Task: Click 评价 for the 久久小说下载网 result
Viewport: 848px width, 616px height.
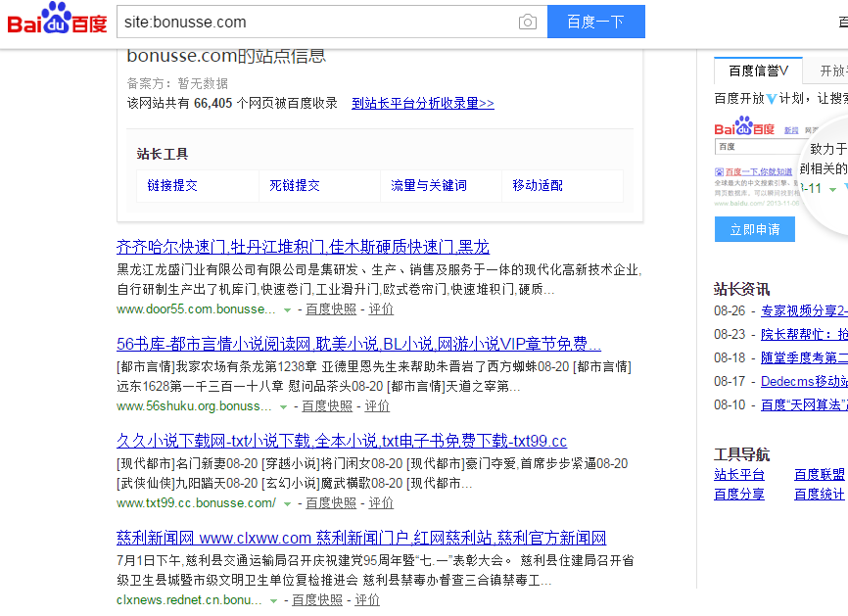Action: pyautogui.click(x=381, y=503)
